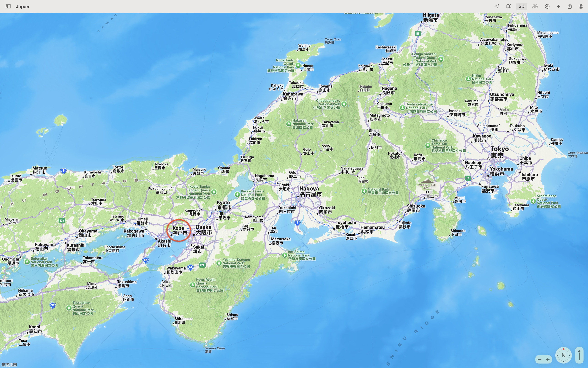Click the E8 expressway shield near Niigata

418,33
